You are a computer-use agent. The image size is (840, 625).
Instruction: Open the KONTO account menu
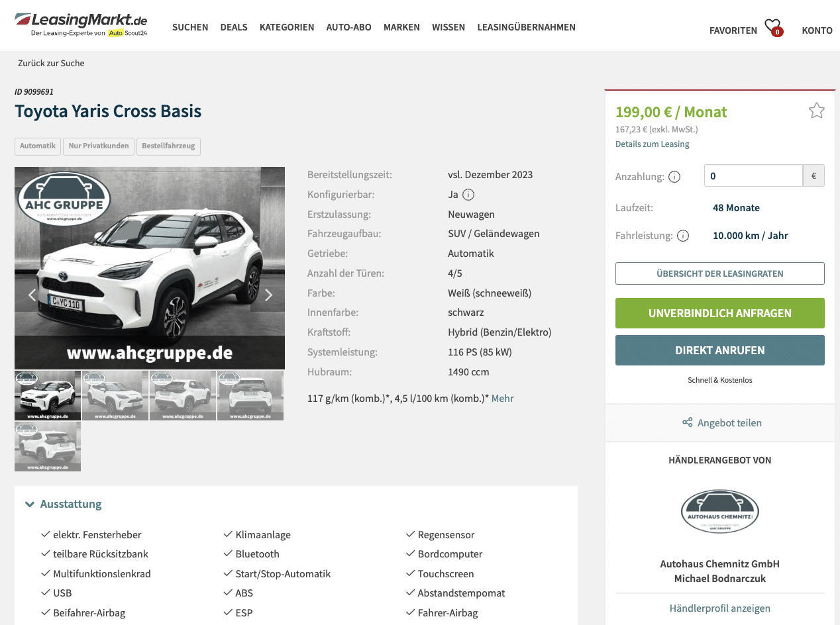pyautogui.click(x=817, y=30)
